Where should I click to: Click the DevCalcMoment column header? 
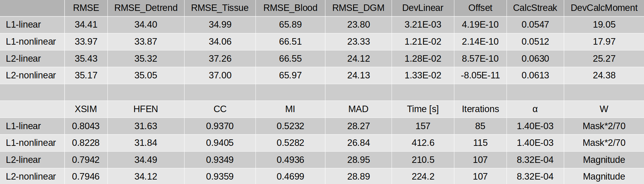tap(604, 8)
